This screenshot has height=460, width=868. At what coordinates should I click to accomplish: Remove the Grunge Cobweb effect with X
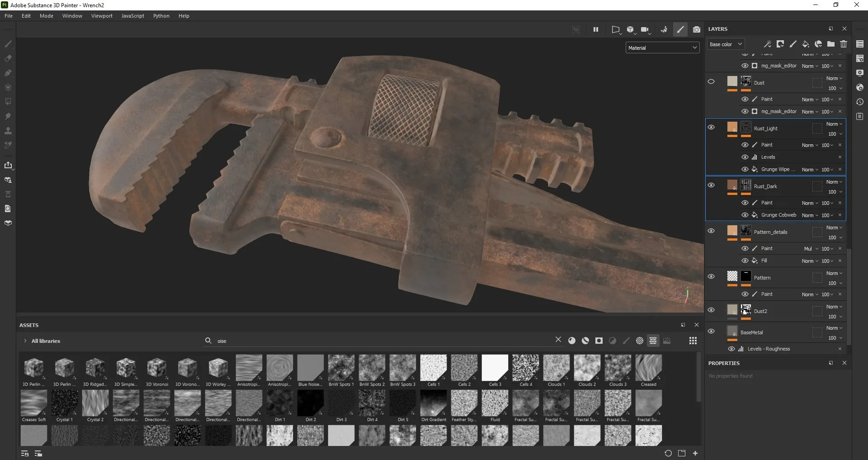(x=840, y=215)
